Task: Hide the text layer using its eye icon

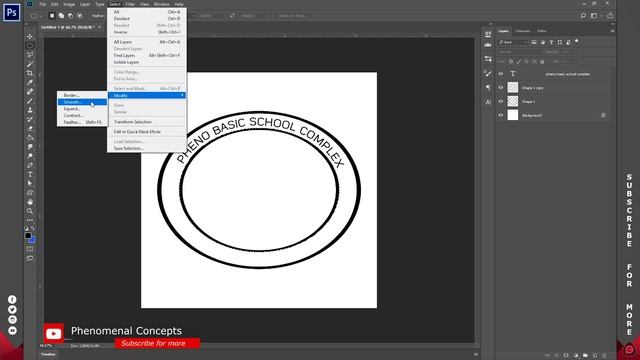Action: coord(501,74)
